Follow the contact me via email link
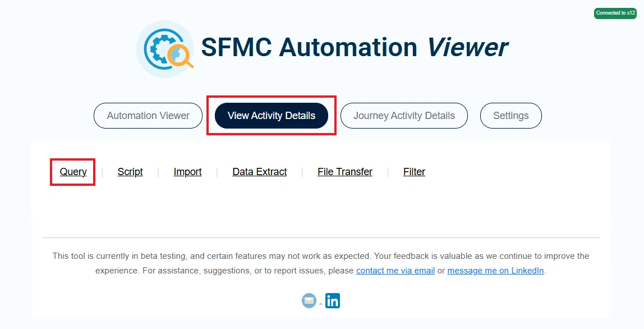 point(395,271)
